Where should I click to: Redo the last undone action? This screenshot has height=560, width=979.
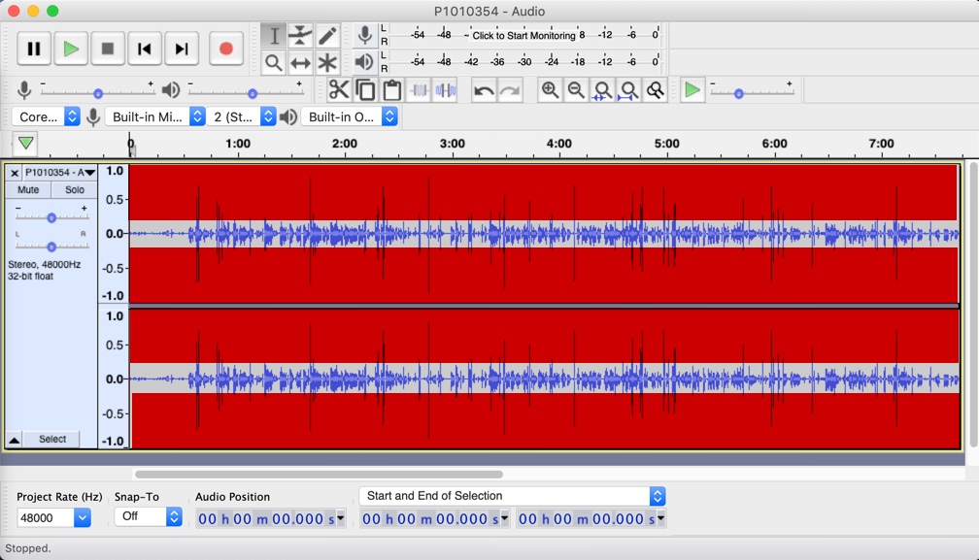pos(510,90)
